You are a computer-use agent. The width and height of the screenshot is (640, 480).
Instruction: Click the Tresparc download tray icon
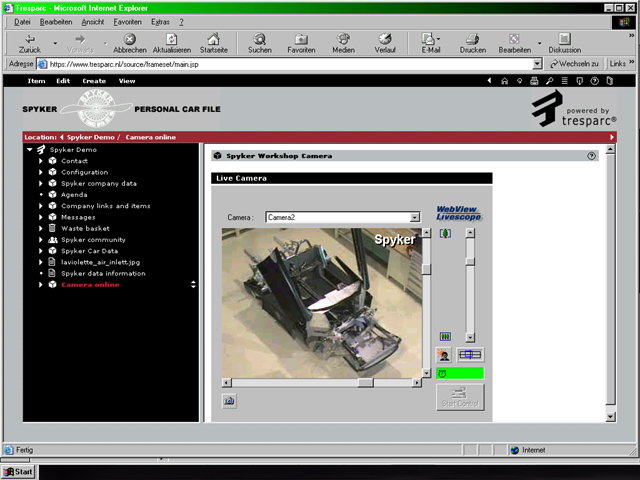click(x=579, y=81)
